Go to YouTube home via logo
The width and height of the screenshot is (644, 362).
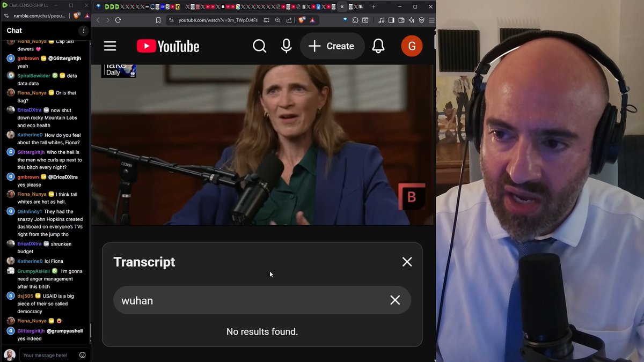(168, 46)
